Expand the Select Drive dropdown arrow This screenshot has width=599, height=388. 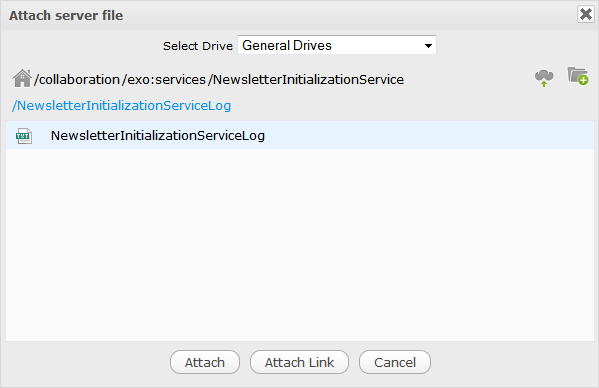pyautogui.click(x=428, y=46)
